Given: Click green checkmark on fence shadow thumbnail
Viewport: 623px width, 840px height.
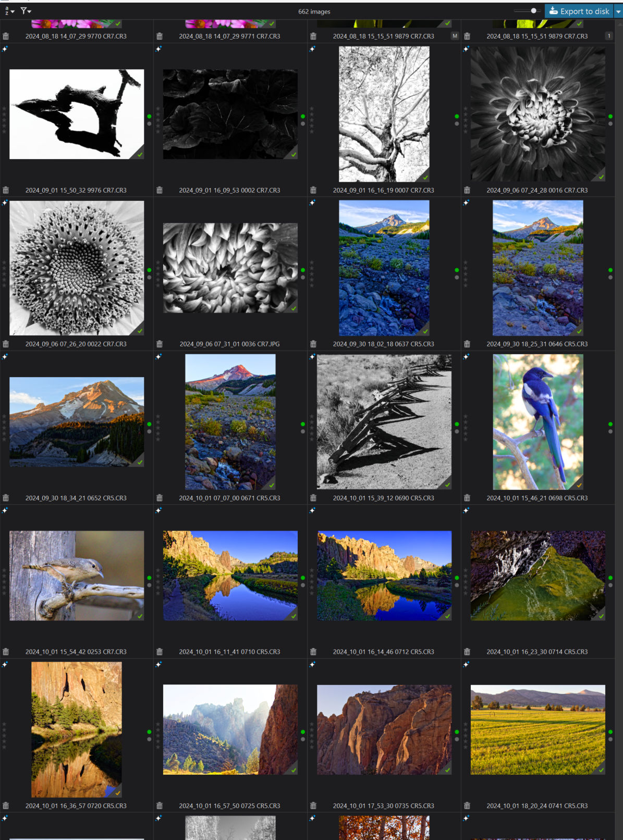Looking at the screenshot, I should click(447, 485).
